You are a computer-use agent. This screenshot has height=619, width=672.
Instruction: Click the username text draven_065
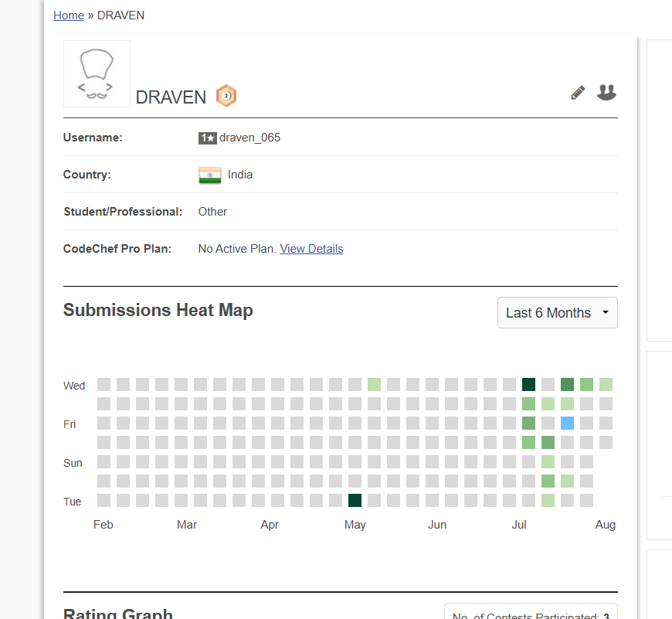249,138
